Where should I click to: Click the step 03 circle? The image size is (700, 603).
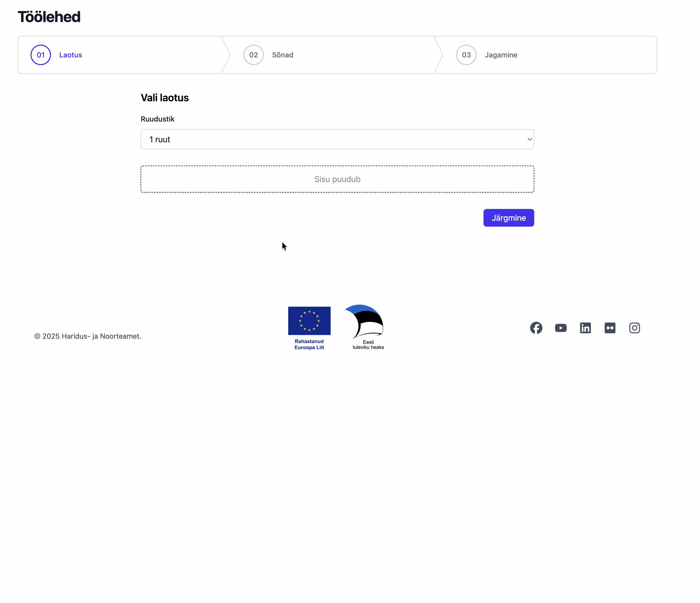(466, 55)
